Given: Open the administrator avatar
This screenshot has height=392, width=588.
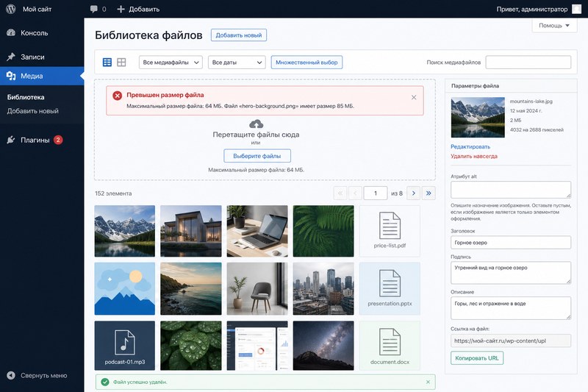Looking at the screenshot, I should 576,9.
